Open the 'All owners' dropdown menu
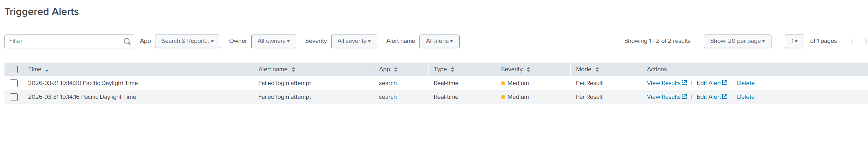 coord(273,41)
